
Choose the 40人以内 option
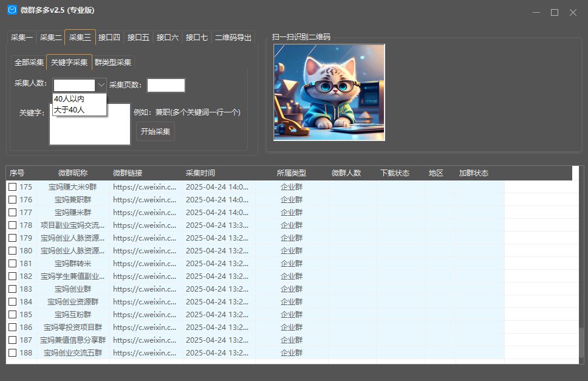click(69, 99)
